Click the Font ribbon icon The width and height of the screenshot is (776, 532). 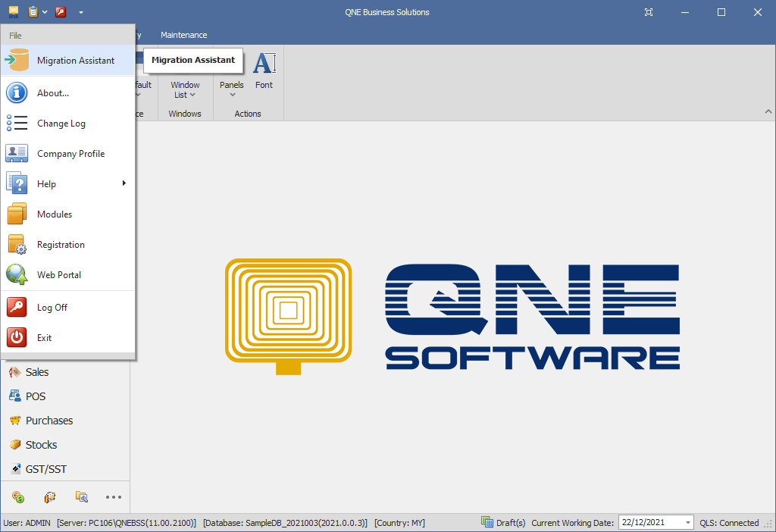click(264, 70)
